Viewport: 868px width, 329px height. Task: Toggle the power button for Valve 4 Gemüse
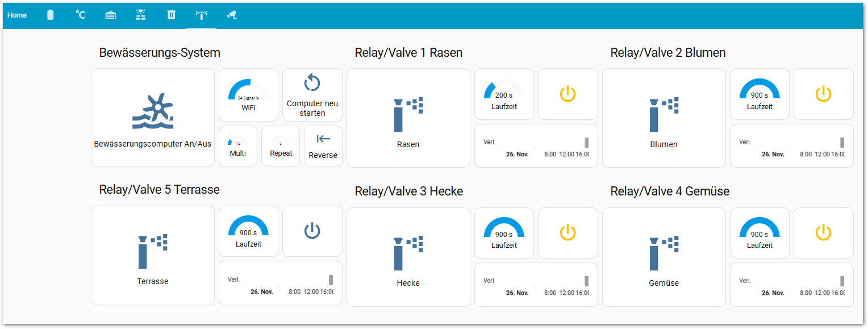point(823,233)
